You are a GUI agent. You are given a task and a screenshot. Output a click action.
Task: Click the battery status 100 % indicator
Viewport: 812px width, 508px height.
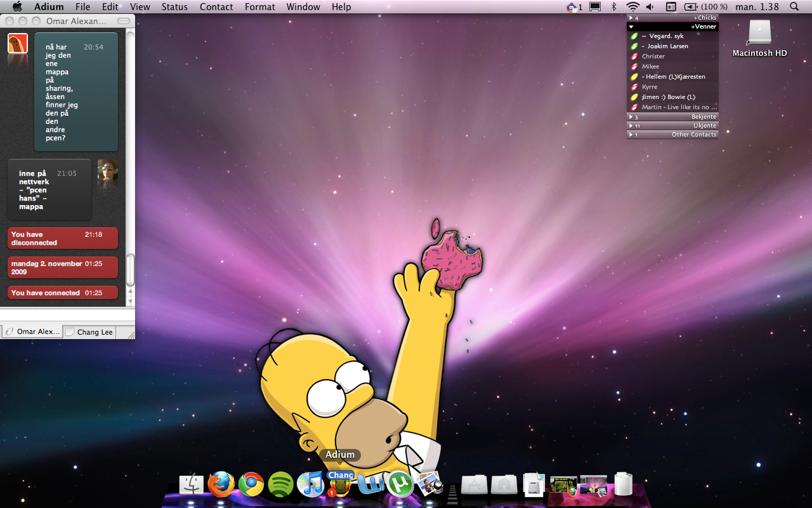point(706,7)
